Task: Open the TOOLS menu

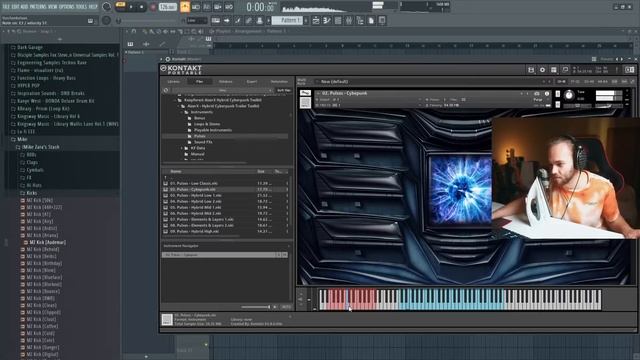Action: pos(81,7)
